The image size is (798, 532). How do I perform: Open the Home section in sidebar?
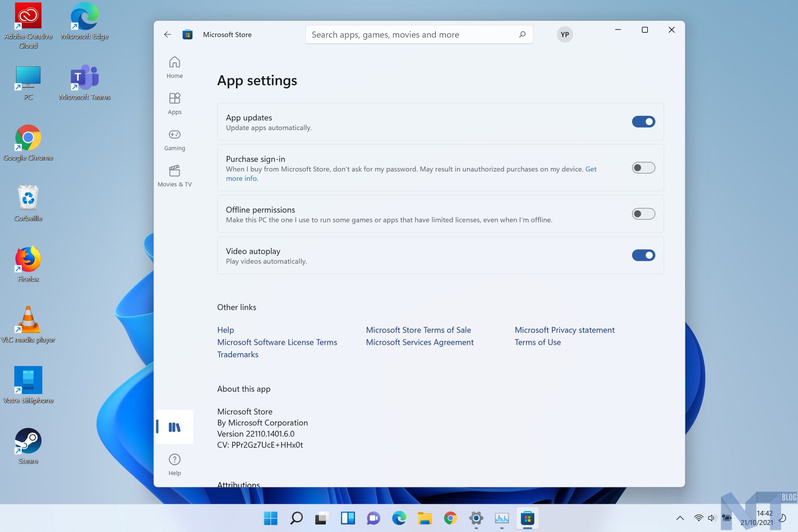click(x=175, y=67)
